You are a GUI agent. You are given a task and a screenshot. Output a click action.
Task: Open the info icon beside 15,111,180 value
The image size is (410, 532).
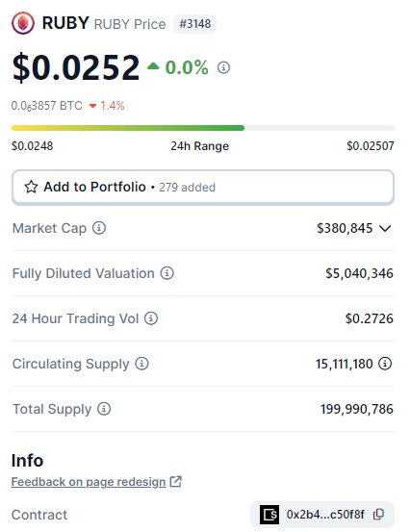coord(385,364)
